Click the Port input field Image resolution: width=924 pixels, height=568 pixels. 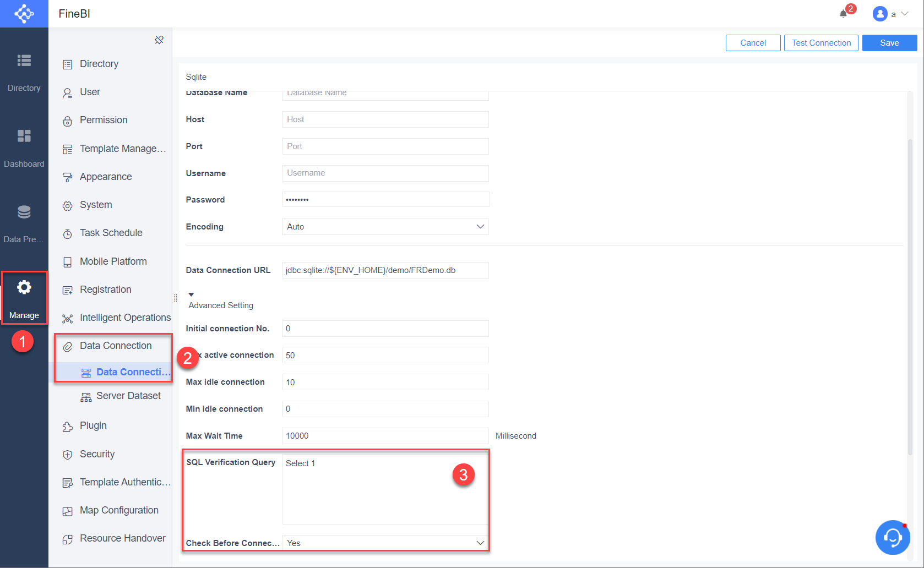385,146
